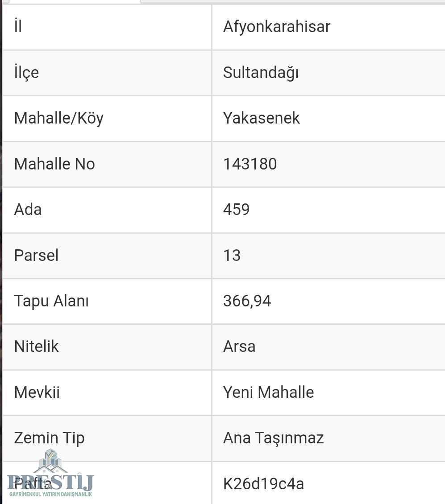Click the Afyonkarahisar province value
This screenshot has height=504, width=445.
tap(276, 27)
